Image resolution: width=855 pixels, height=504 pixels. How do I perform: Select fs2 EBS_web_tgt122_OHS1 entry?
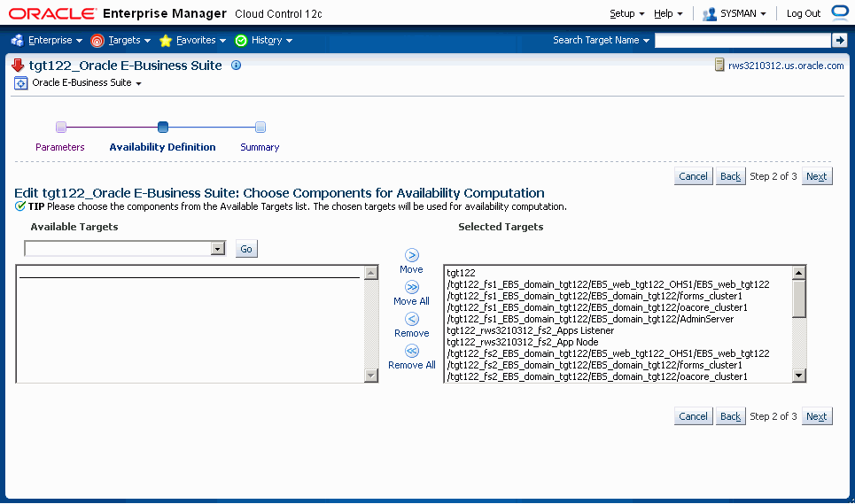(x=619, y=353)
